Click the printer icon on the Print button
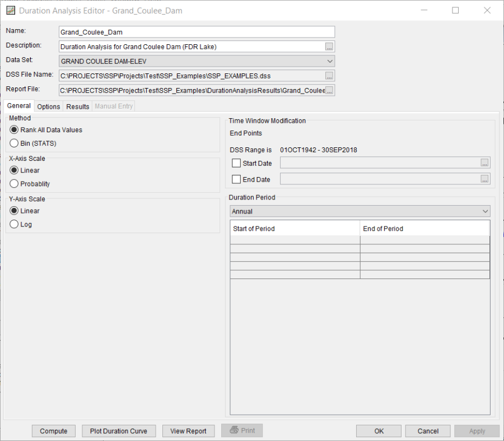Image resolution: width=504 pixels, height=441 pixels. 235,430
